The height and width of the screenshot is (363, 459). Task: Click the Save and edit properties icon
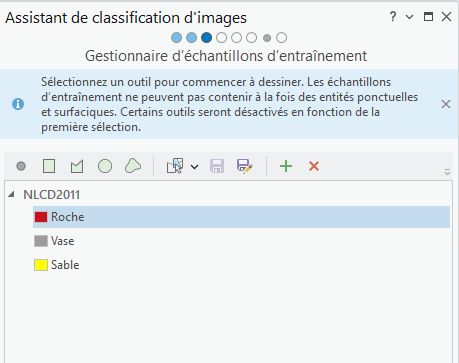tap(245, 166)
